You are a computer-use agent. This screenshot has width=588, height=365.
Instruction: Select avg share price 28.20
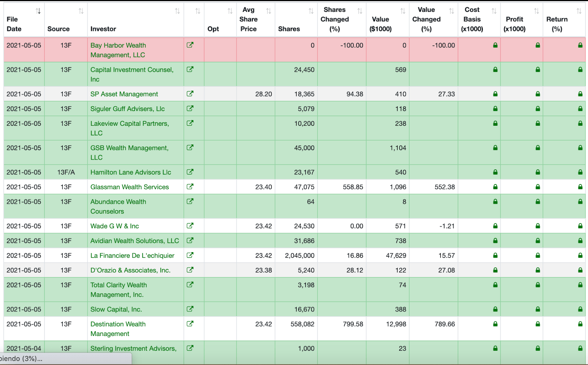point(263,94)
